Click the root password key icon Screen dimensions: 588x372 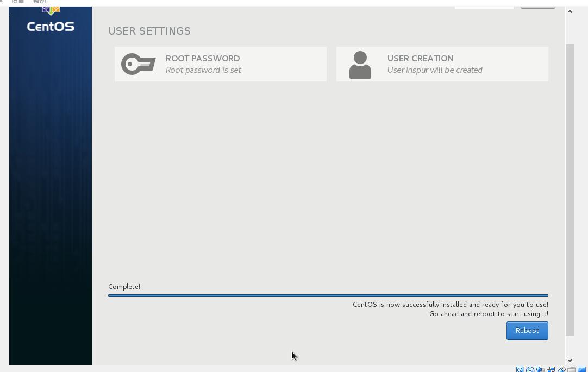(138, 65)
